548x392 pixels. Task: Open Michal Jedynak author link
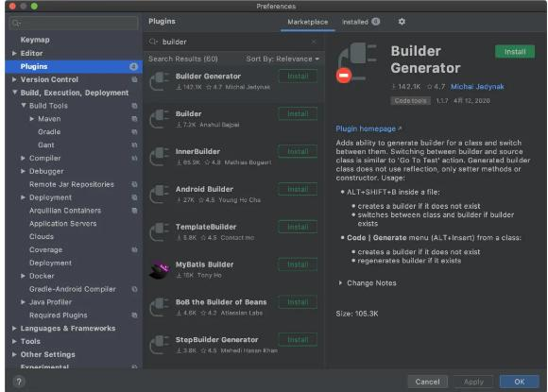tap(477, 87)
